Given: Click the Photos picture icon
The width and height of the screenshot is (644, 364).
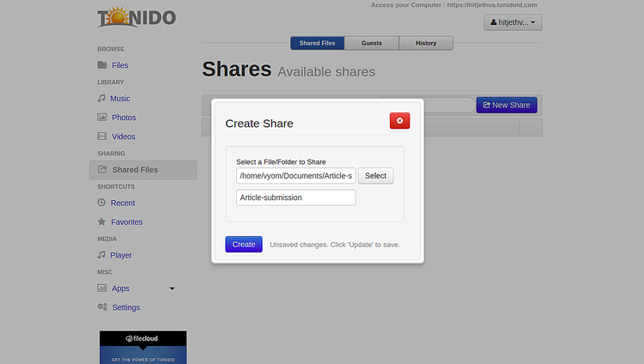Looking at the screenshot, I should pyautogui.click(x=102, y=118).
